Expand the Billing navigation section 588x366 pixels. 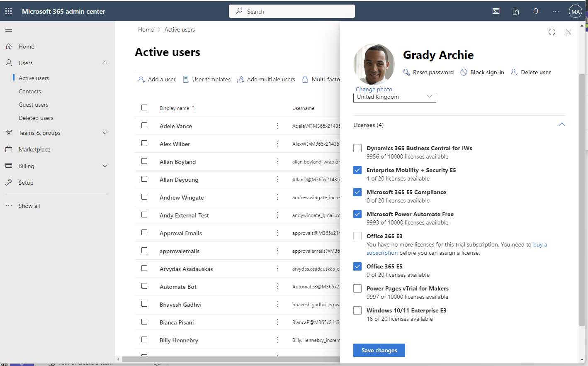(105, 166)
